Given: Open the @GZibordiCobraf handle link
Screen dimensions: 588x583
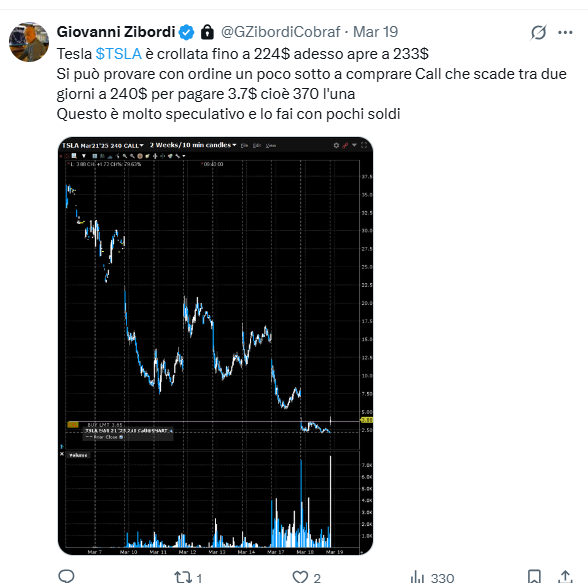Looking at the screenshot, I should 280,32.
